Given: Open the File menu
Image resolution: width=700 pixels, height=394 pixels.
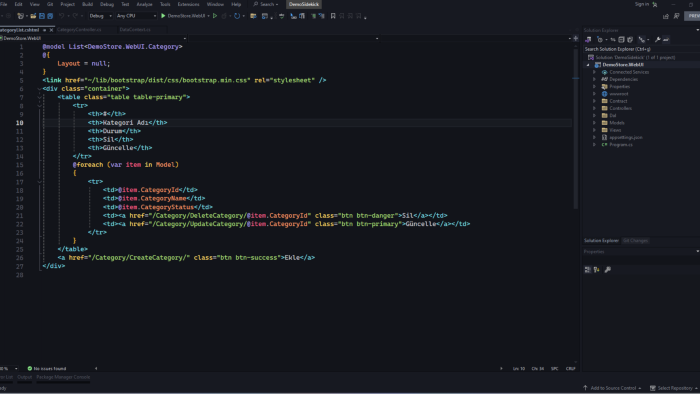Looking at the screenshot, I should [x=4, y=4].
